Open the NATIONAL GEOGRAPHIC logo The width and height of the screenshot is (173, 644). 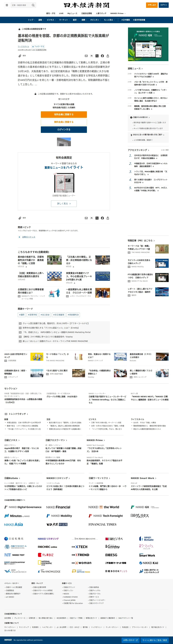tap(45, 563)
